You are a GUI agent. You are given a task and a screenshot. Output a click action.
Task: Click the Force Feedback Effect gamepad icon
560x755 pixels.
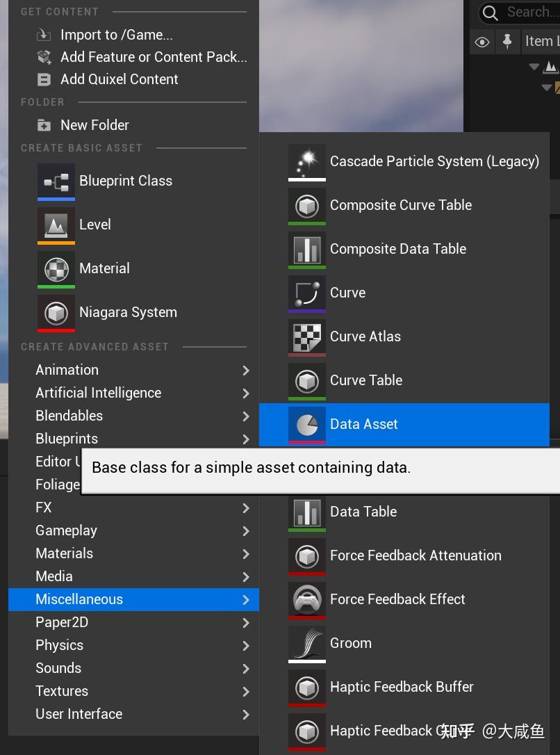tap(307, 600)
